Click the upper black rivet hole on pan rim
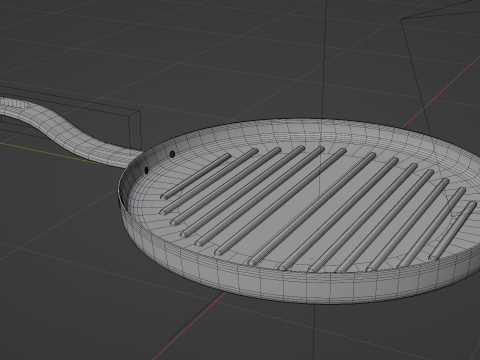The width and height of the screenshot is (480, 360). tap(172, 154)
